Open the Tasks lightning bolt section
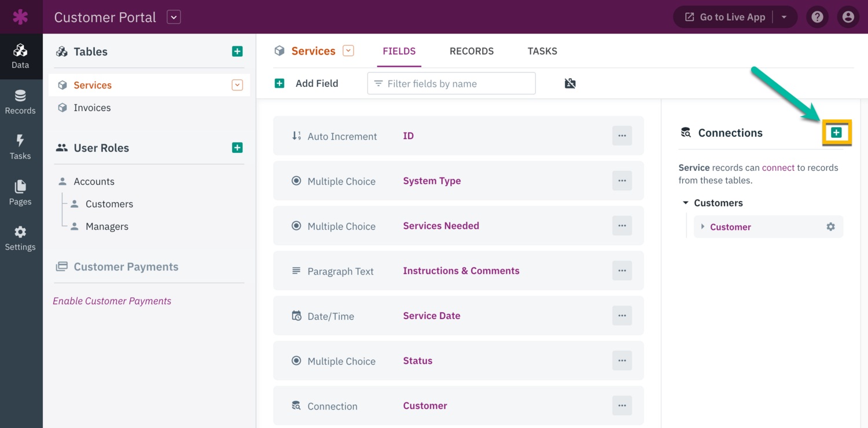Screen dimensions: 868x428 pos(20,147)
